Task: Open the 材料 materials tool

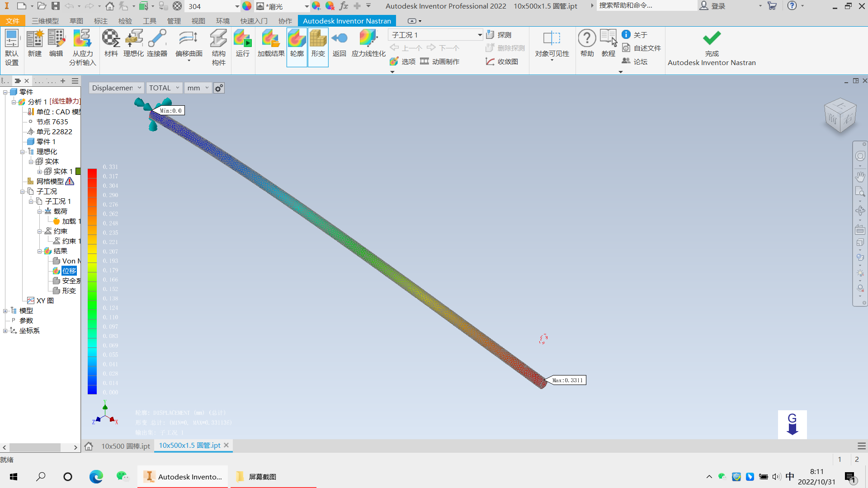Action: 111,43
